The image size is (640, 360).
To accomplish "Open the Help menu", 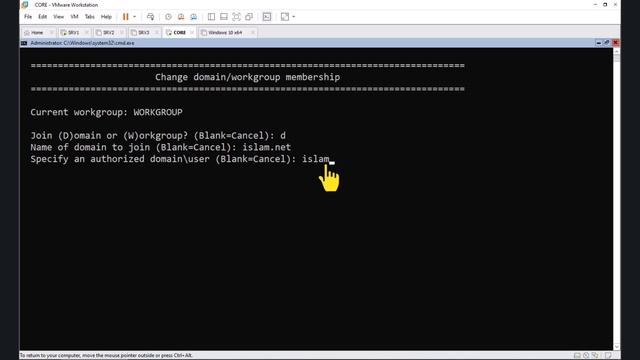I will [106, 17].
